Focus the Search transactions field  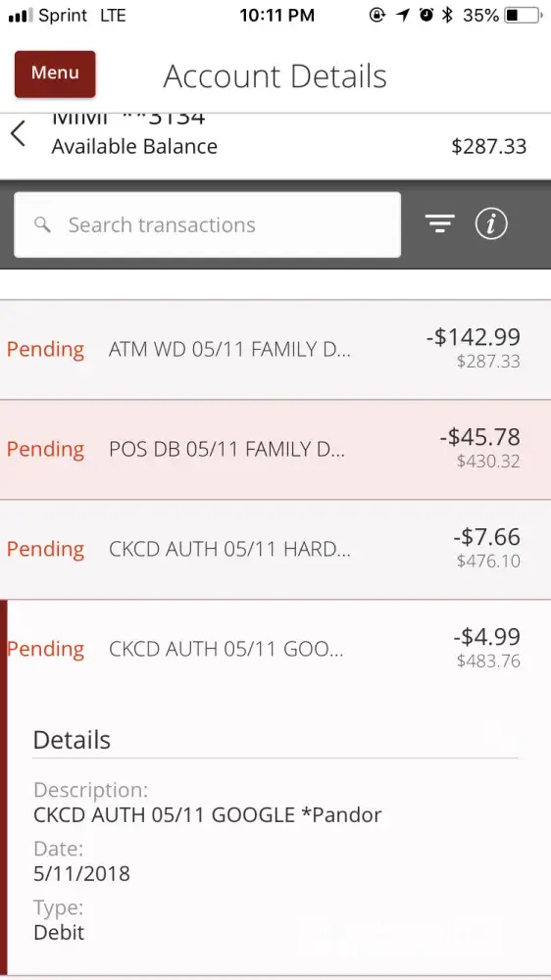pyautogui.click(x=207, y=224)
